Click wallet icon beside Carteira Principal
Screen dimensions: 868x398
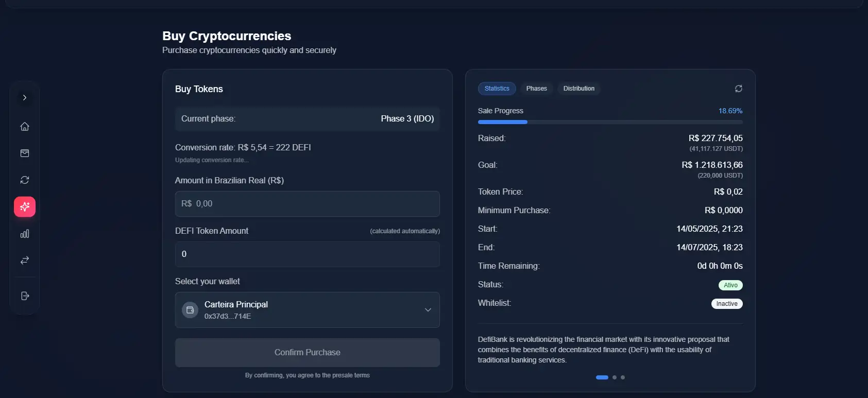pos(190,310)
